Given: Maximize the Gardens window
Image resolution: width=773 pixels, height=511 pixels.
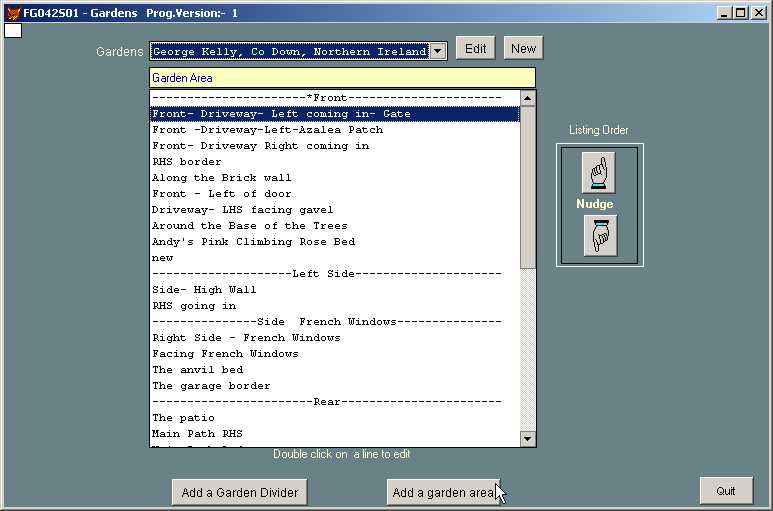Looking at the screenshot, I should tap(740, 13).
